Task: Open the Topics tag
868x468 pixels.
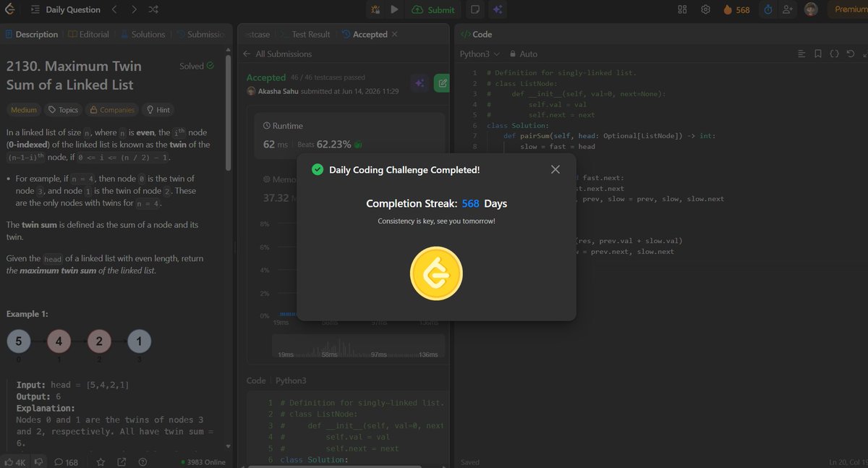Action: tap(63, 110)
